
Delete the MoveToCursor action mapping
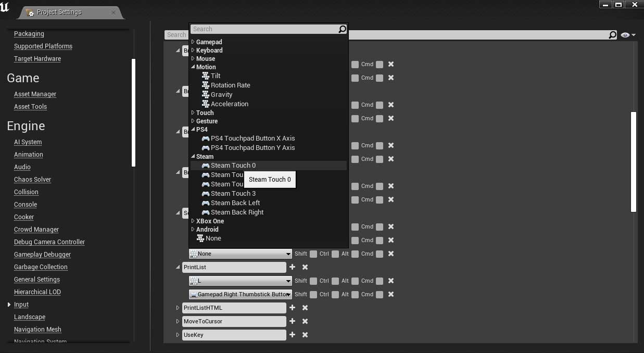coord(305,321)
